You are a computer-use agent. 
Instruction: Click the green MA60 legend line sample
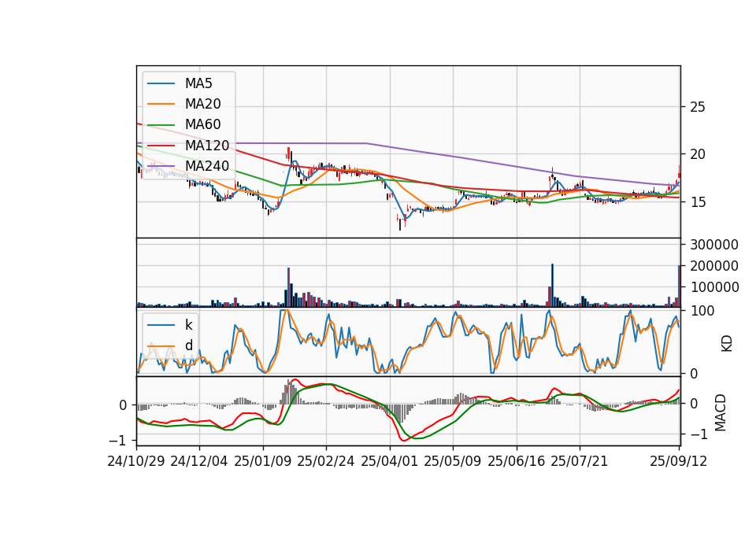click(x=161, y=125)
